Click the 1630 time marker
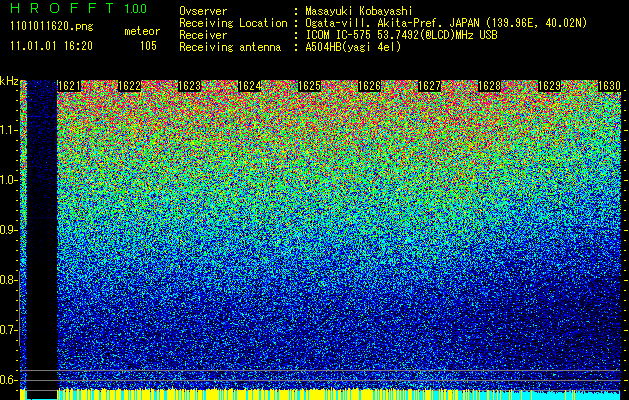Screen dimensions: 629x400 [x=609, y=86]
